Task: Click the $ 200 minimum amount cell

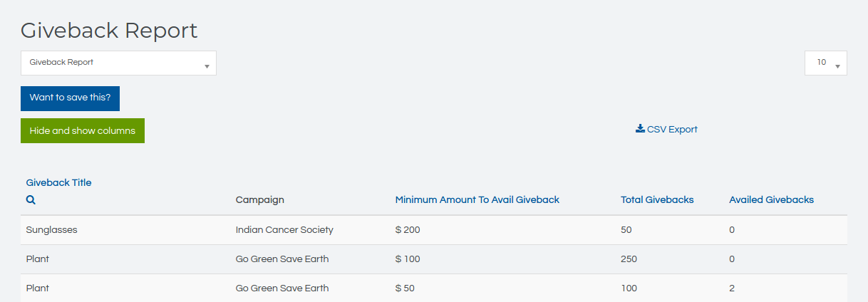Action: tap(408, 230)
